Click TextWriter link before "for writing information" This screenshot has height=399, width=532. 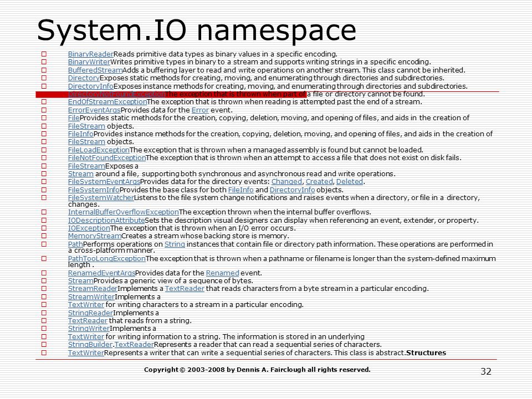pos(86,336)
